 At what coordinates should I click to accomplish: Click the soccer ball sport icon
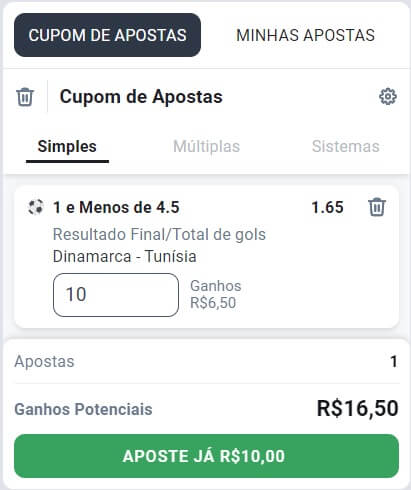35,207
